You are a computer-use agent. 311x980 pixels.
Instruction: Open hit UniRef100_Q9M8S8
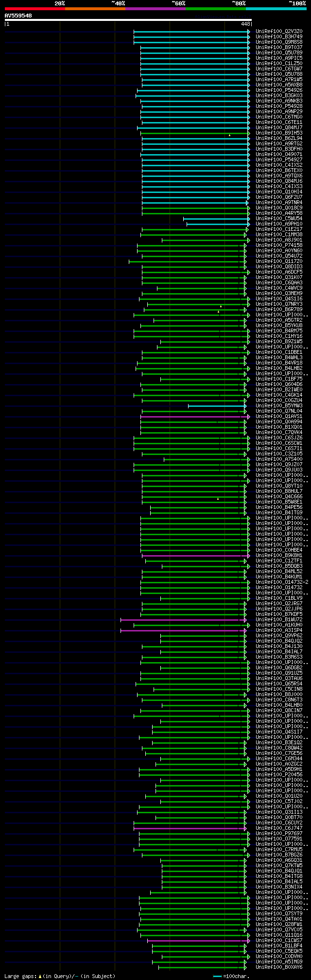point(279,42)
